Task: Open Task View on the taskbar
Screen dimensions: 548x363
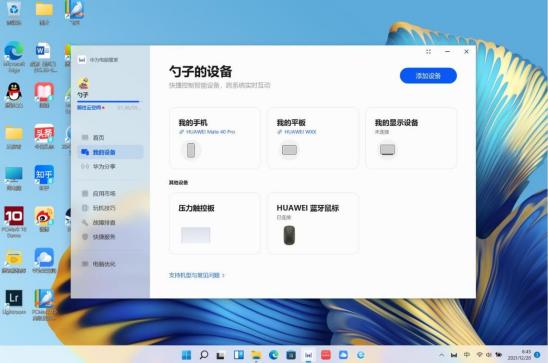Action: (x=221, y=355)
